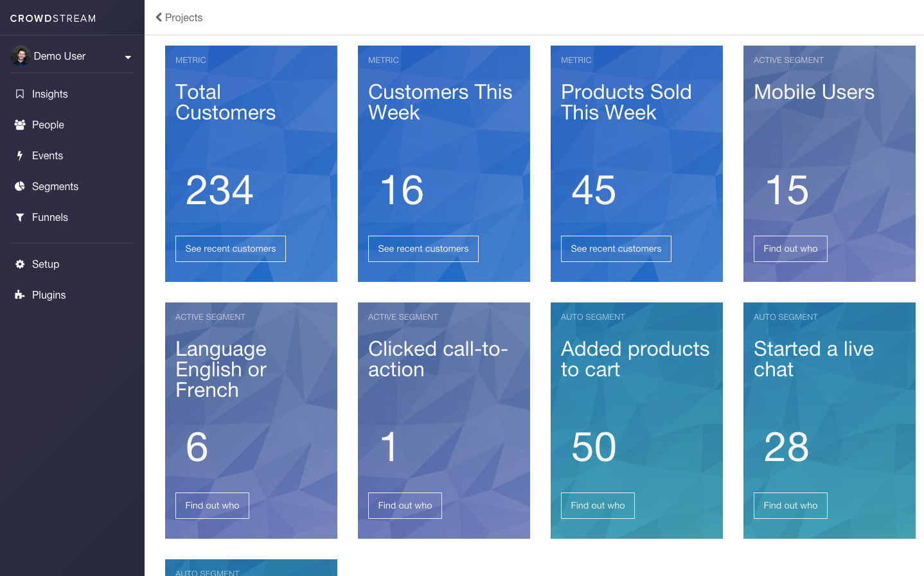
Task: Expand the Demo User dropdown arrow
Action: [x=128, y=57]
